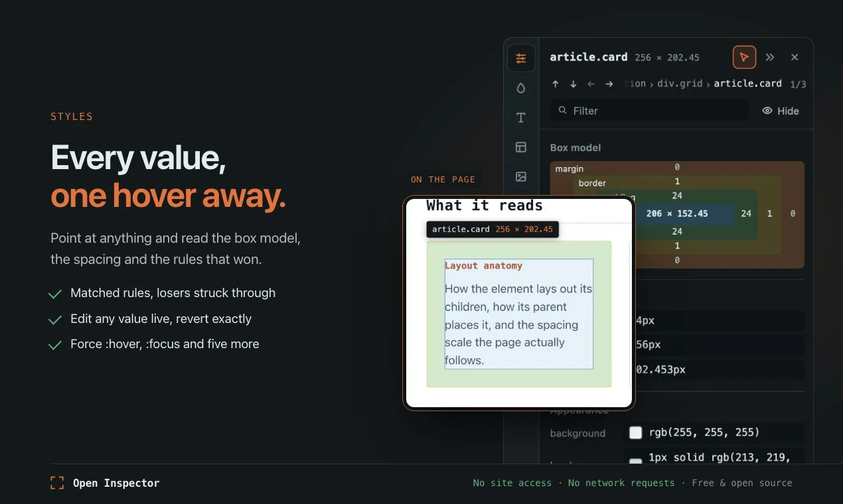Click the What it reads heading
This screenshot has height=504, width=843.
point(485,206)
